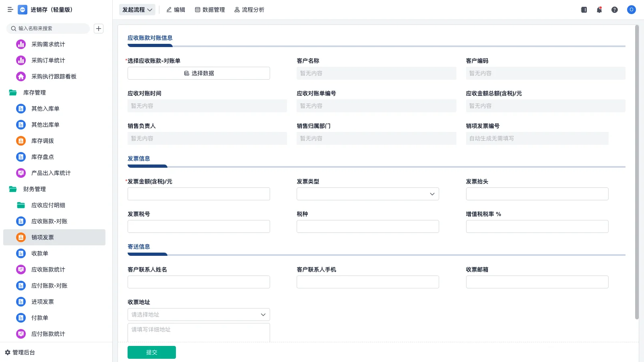Click the 选择数据 button

tap(199, 73)
